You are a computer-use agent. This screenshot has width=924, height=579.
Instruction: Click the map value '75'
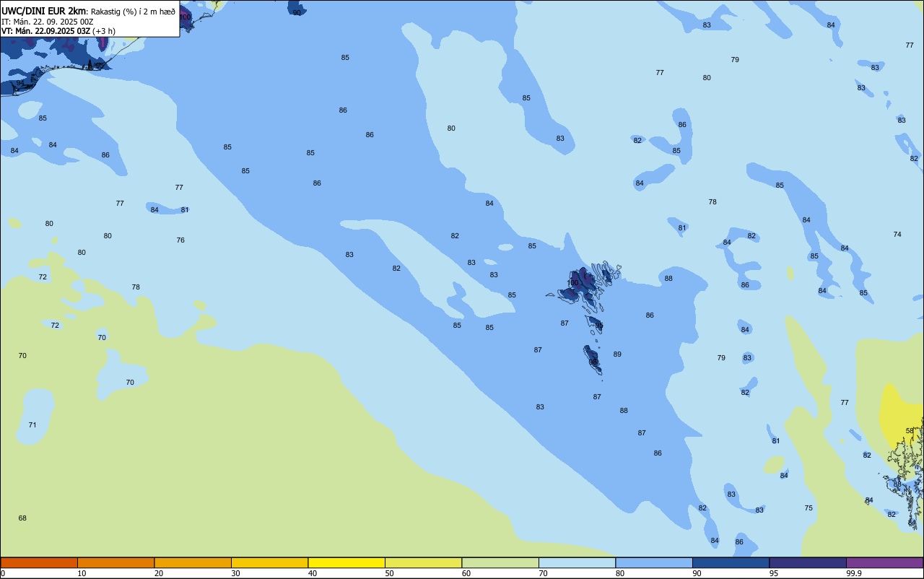pos(808,508)
